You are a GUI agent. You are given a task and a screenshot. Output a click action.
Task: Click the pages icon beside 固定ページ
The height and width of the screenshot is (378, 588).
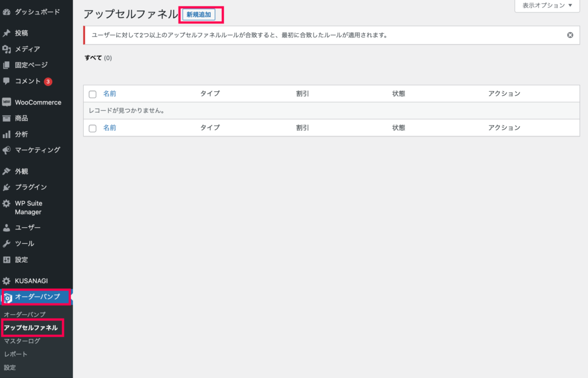pyautogui.click(x=6, y=65)
